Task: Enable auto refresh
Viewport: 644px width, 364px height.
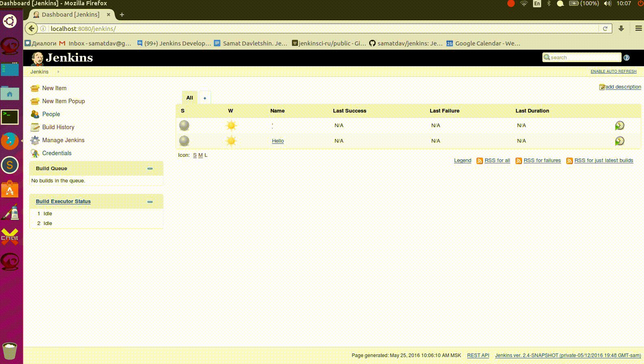Action: 613,71
